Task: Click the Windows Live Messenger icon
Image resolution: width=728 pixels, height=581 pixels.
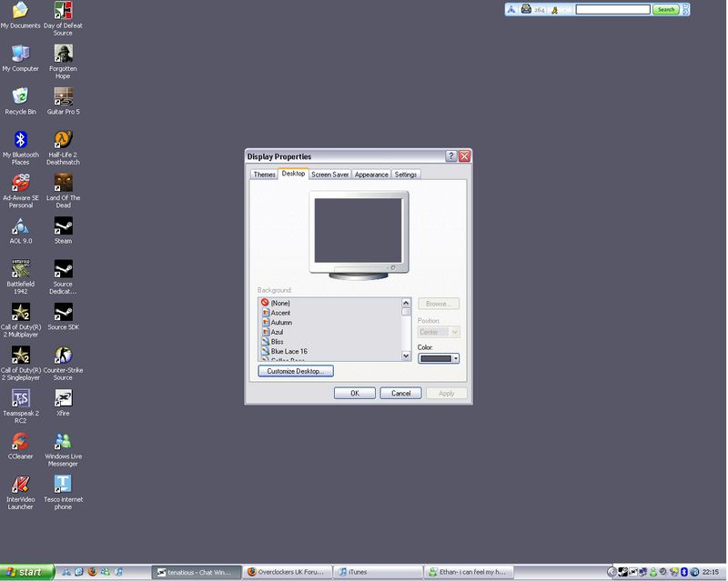Action: [63, 442]
